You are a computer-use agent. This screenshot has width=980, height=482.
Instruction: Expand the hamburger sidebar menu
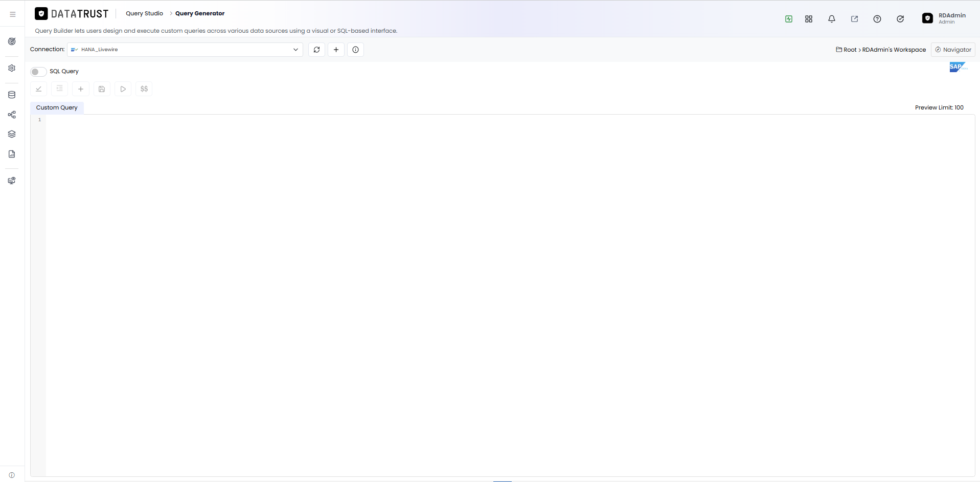tap(13, 14)
